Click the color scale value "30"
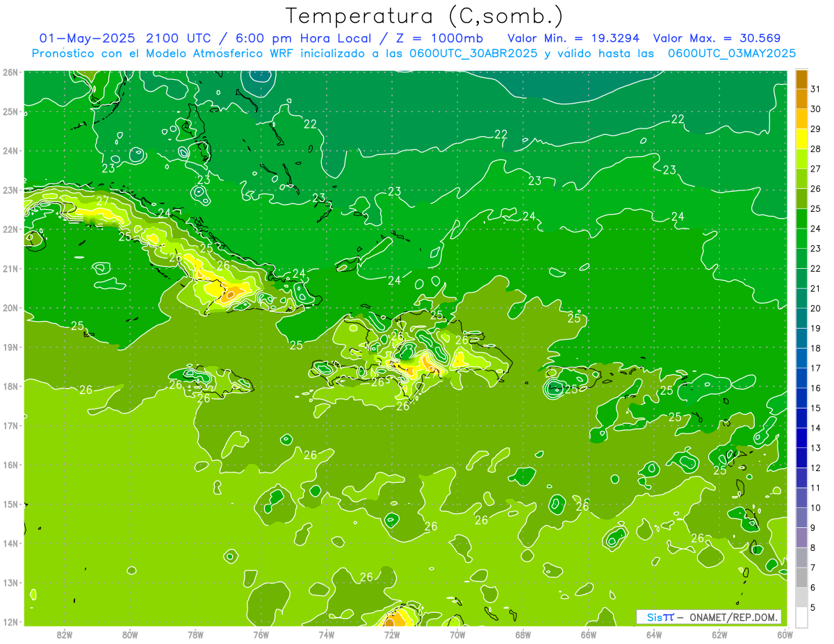This screenshot has width=834, height=644. tap(816, 109)
